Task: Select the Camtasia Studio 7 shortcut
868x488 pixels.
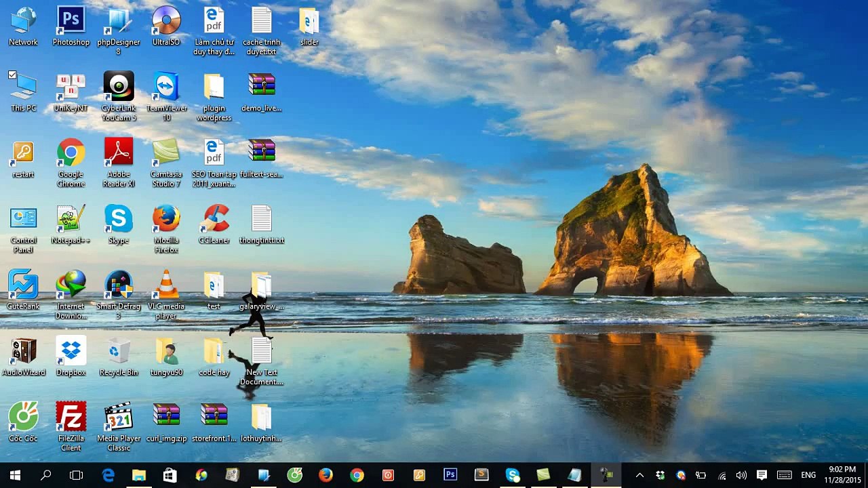Action: (166, 163)
